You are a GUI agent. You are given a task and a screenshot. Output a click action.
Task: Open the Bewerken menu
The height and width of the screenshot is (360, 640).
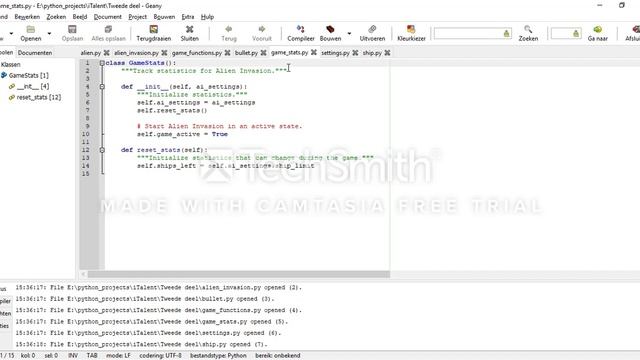(27, 17)
